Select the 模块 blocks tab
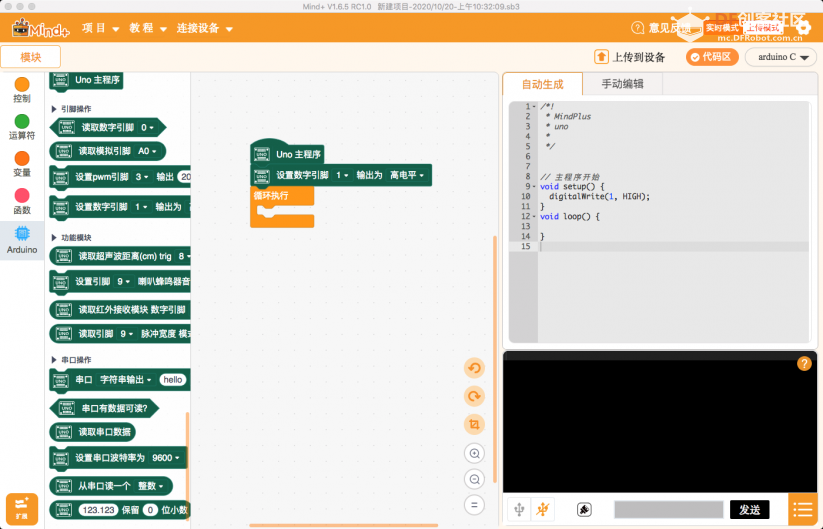 (30, 57)
